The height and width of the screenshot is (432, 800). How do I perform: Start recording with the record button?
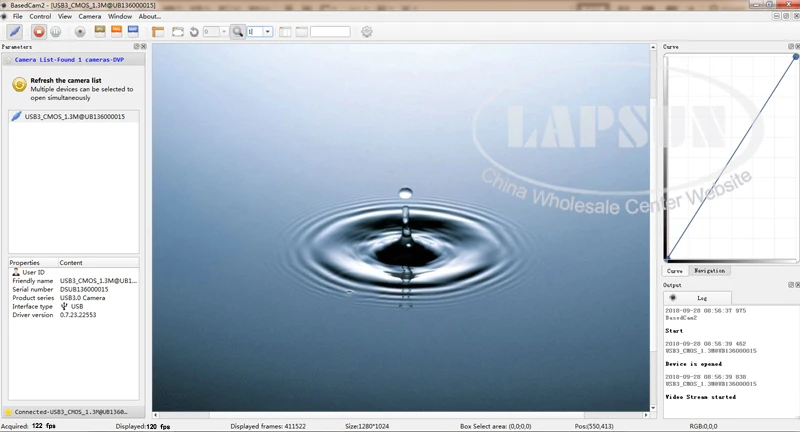(x=80, y=32)
